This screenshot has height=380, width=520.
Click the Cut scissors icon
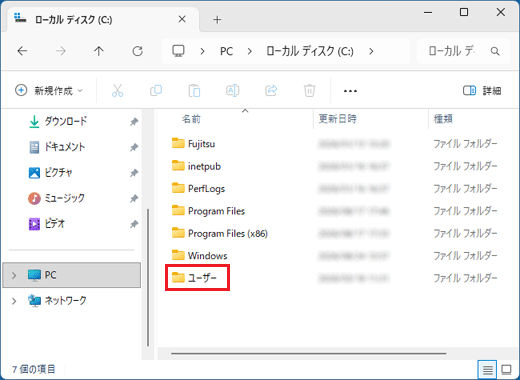tap(117, 90)
